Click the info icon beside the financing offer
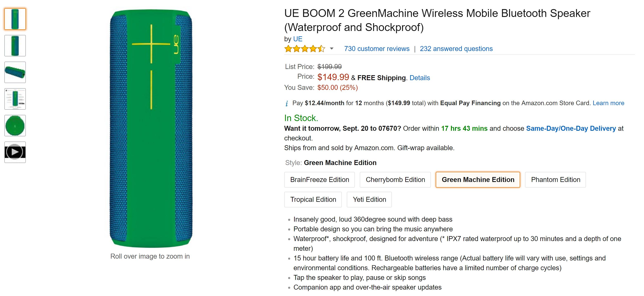The width and height of the screenshot is (644, 296). pyautogui.click(x=286, y=103)
